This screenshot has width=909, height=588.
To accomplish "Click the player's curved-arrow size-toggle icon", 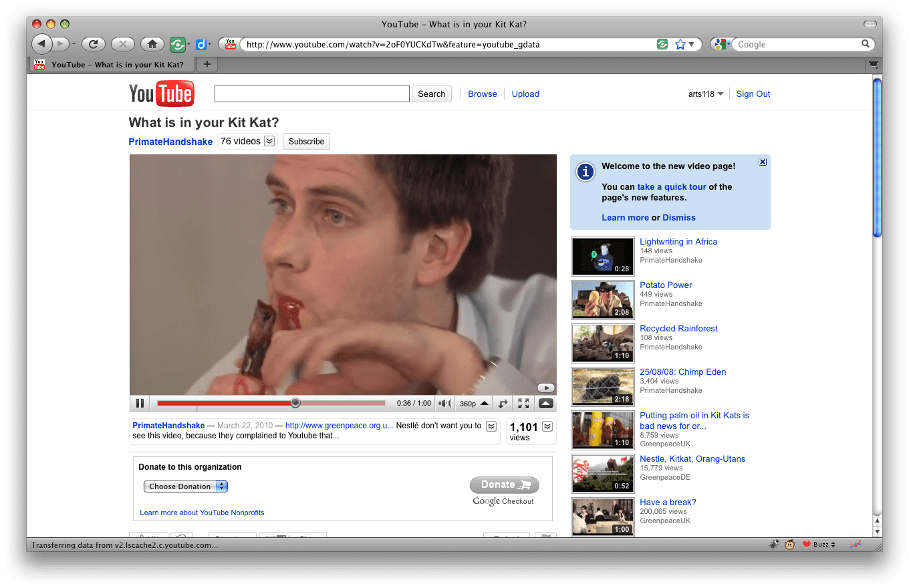I will point(503,403).
